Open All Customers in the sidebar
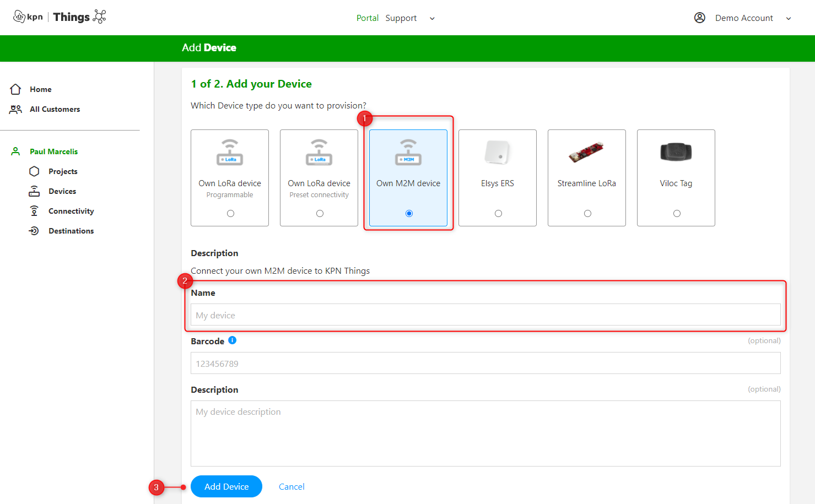This screenshot has width=815, height=504. click(x=55, y=109)
